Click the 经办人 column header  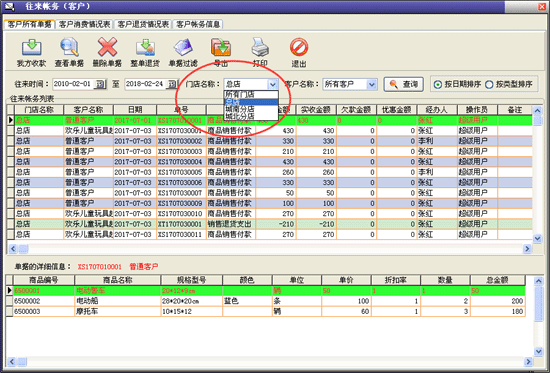pos(437,110)
